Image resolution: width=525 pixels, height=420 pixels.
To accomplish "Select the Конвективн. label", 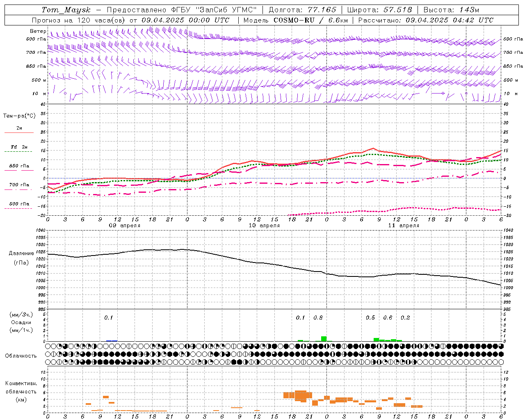I will [x=21, y=383].
